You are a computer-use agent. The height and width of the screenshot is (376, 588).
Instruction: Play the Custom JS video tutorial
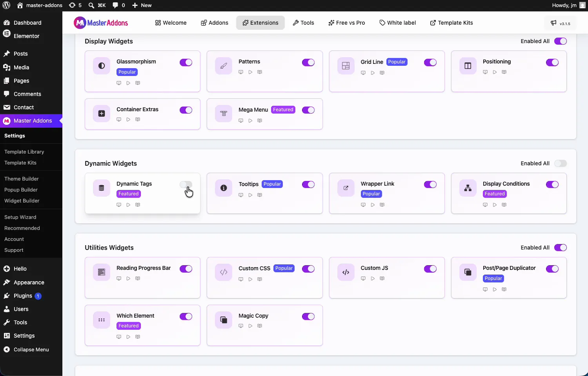pos(372,278)
